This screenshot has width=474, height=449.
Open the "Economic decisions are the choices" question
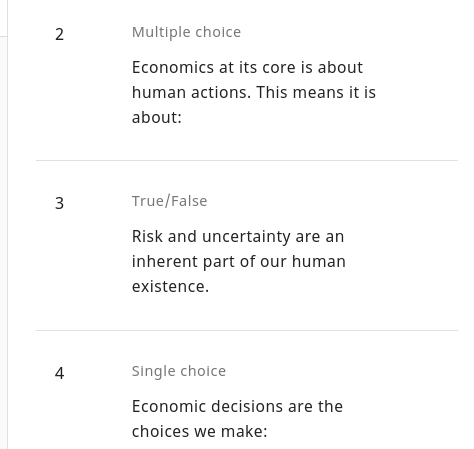[x=237, y=419]
